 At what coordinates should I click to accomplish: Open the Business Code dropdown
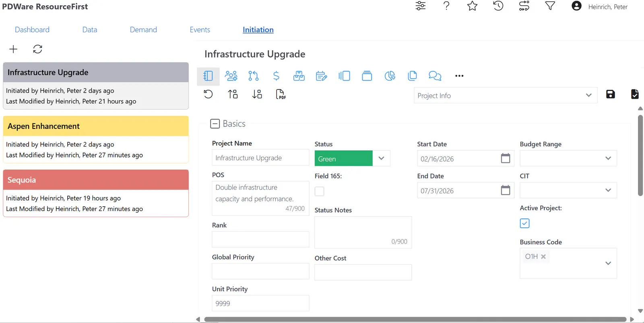pyautogui.click(x=608, y=263)
